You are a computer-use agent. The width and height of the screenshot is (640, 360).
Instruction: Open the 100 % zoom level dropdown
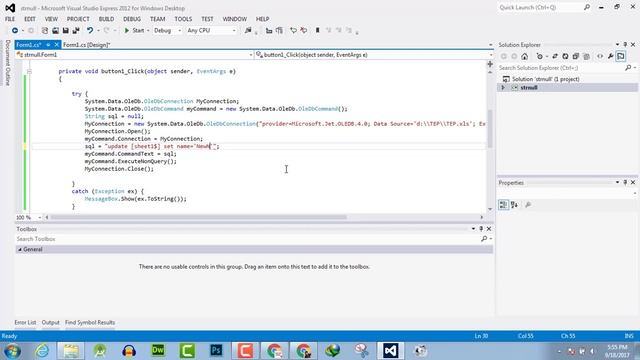(x=29, y=218)
